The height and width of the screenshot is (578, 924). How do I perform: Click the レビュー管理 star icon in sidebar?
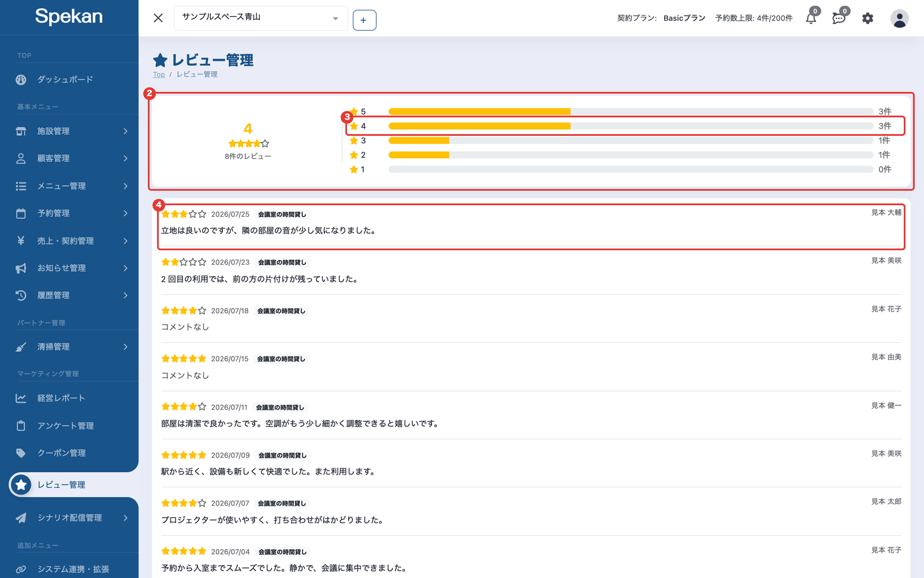click(x=21, y=485)
